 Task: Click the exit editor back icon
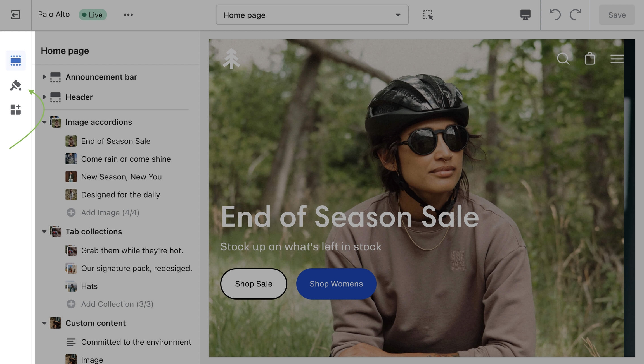15,15
